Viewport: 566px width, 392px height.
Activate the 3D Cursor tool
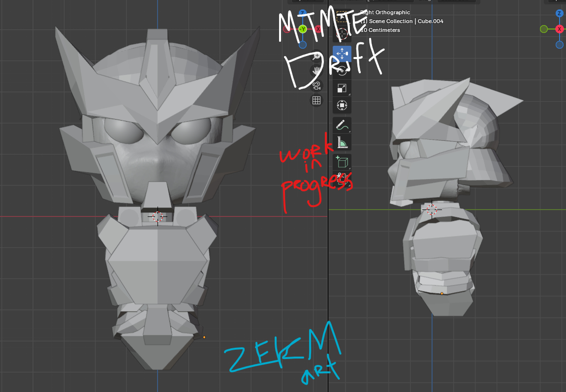[x=342, y=34]
